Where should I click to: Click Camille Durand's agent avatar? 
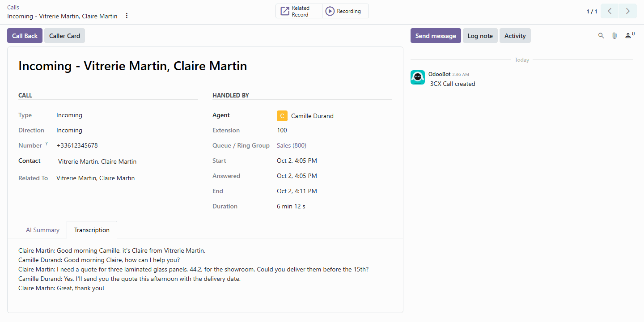(282, 116)
